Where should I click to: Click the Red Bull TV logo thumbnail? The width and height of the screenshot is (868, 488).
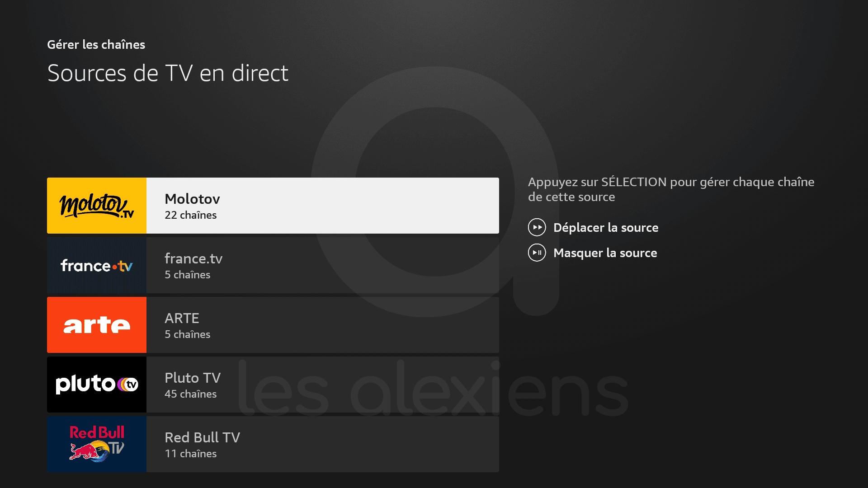point(97,444)
